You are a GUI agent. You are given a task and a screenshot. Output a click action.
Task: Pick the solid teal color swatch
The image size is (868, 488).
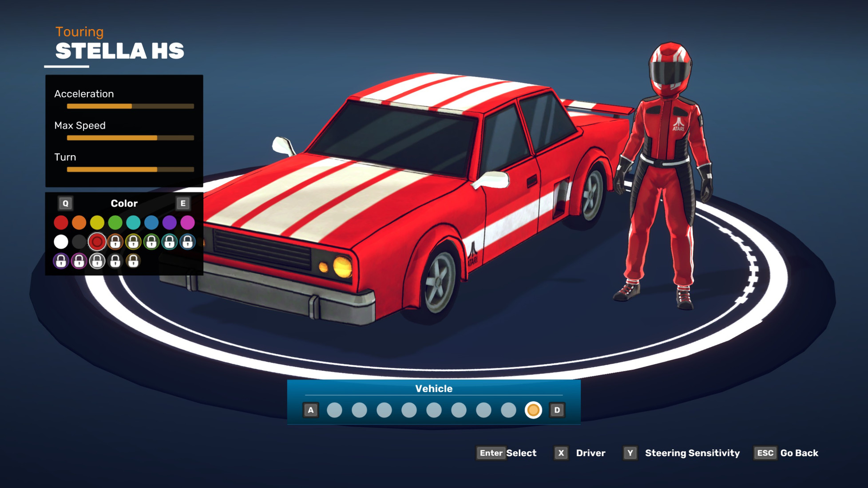click(x=133, y=222)
